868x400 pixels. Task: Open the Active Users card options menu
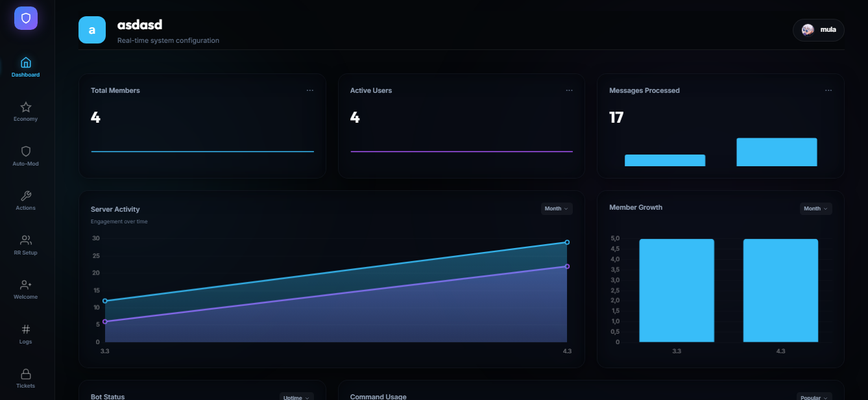pyautogui.click(x=569, y=90)
